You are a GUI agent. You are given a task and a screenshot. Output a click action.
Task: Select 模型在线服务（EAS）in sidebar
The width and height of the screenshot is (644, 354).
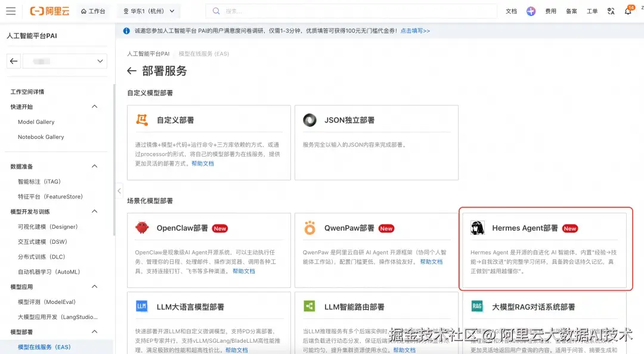(x=44, y=347)
